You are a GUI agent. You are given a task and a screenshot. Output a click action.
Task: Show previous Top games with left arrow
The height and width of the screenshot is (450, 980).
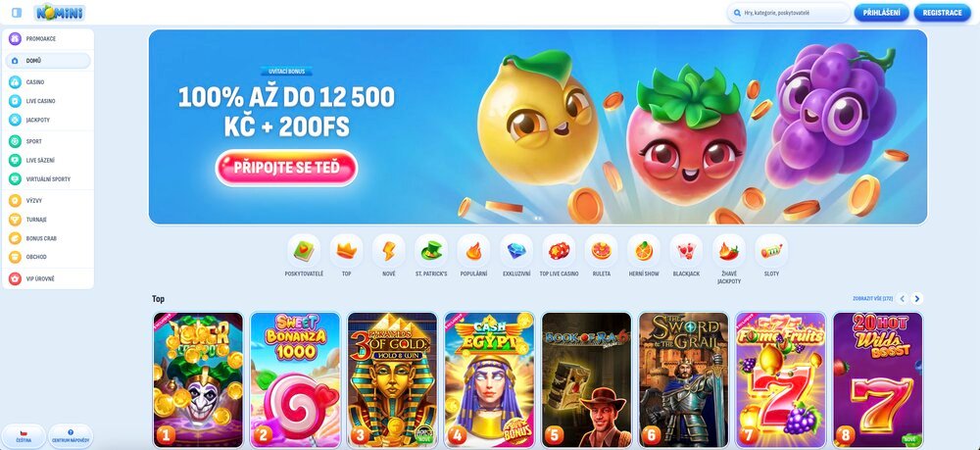click(902, 299)
